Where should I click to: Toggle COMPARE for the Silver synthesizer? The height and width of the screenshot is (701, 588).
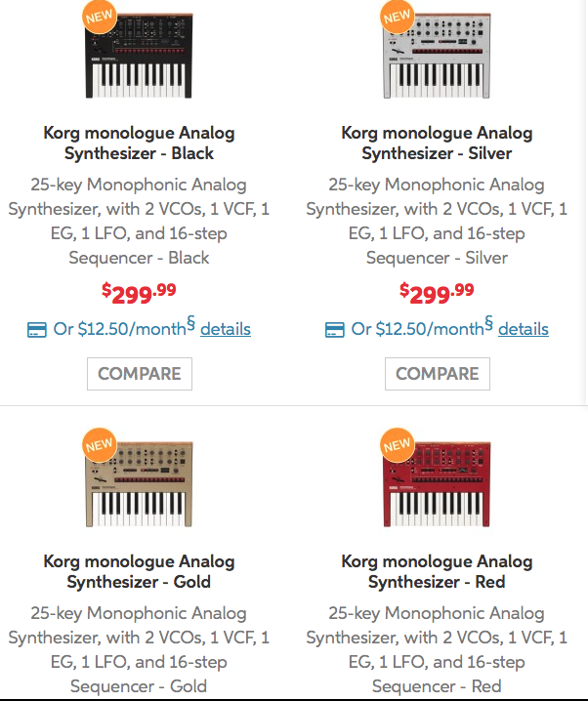[x=438, y=374]
